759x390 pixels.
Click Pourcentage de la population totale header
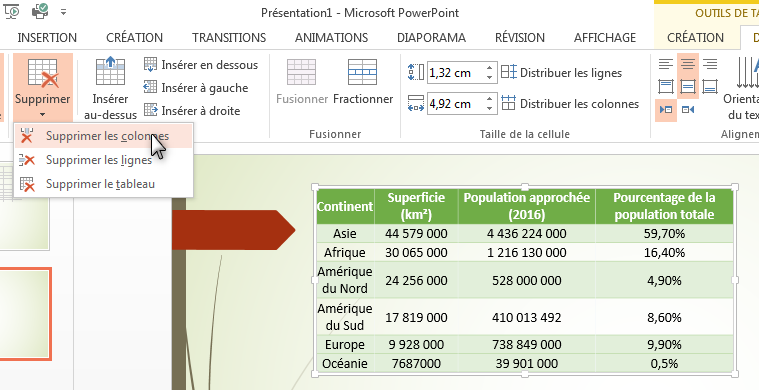pyautogui.click(x=664, y=207)
